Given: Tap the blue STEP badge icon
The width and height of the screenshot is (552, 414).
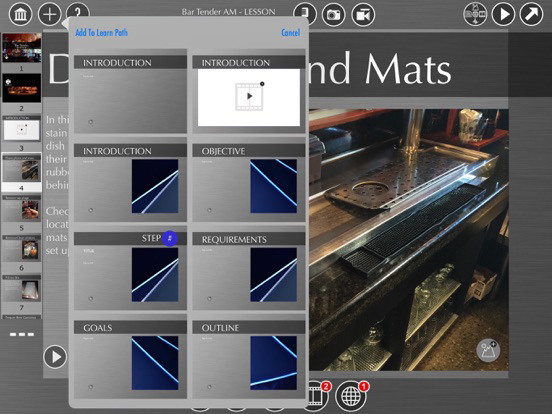Looking at the screenshot, I should tap(170, 238).
